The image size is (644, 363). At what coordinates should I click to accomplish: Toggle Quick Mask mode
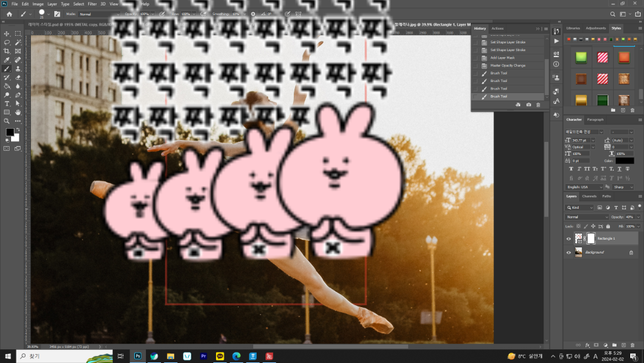click(x=7, y=148)
